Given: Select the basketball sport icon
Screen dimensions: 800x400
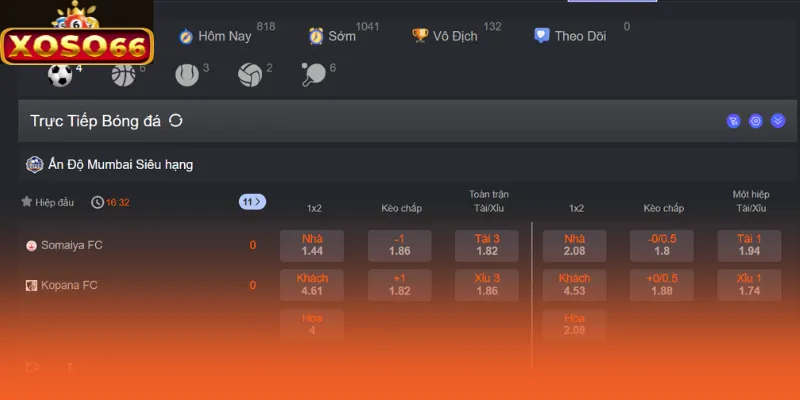Looking at the screenshot, I should (123, 74).
